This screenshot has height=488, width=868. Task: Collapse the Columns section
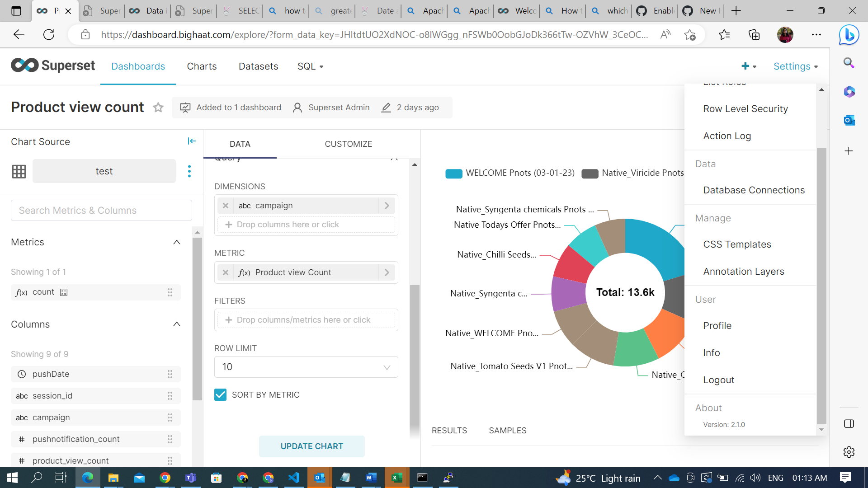(176, 324)
